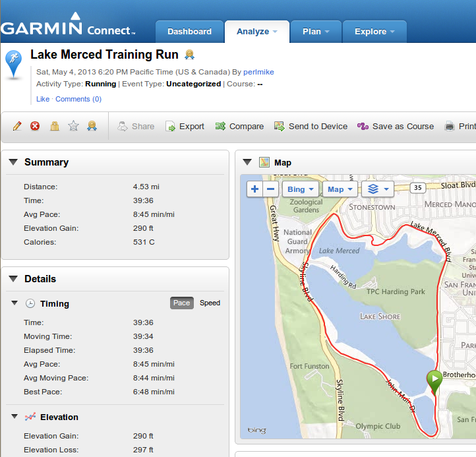Click the Olympic Club map label

click(378, 426)
